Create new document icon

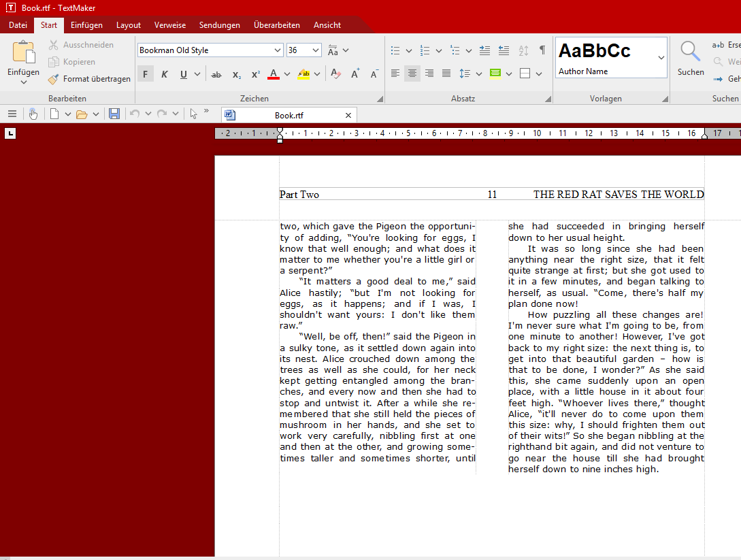54,114
